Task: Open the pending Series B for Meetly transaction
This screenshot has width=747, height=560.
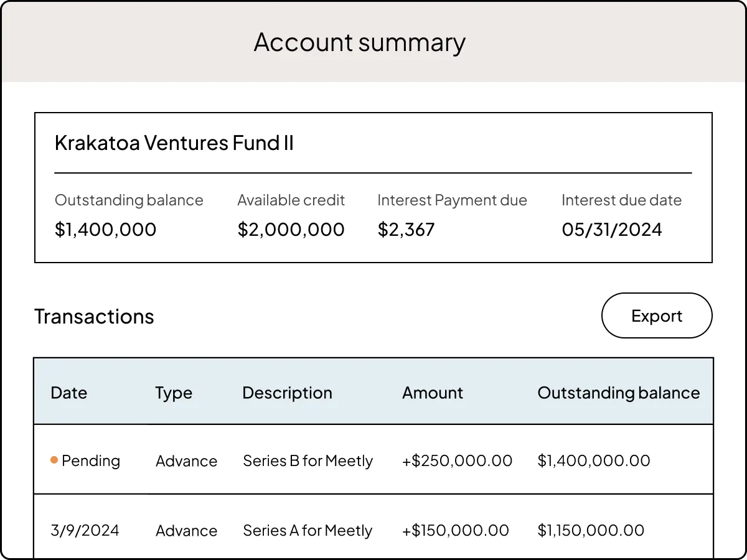Action: (x=308, y=460)
